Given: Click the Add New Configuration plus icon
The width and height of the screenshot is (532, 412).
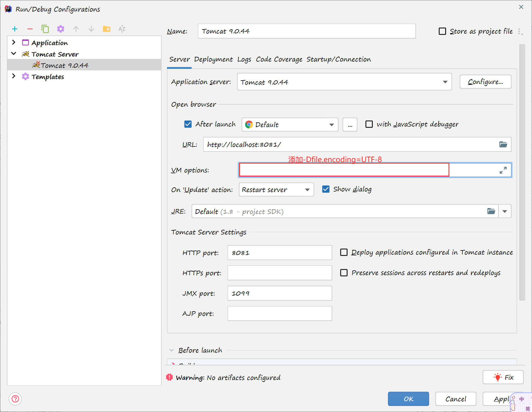Looking at the screenshot, I should click(x=15, y=29).
